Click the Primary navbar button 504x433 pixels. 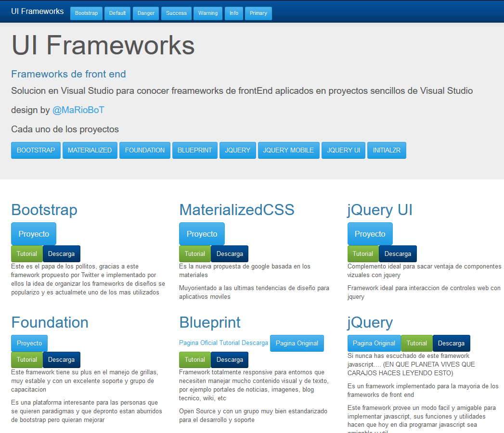coord(258,13)
